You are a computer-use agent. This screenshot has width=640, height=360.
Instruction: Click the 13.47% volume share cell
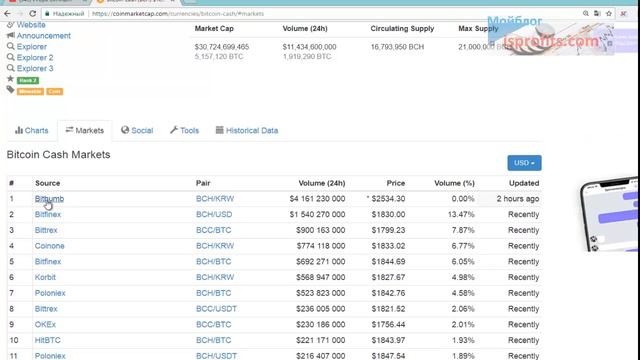coord(461,215)
